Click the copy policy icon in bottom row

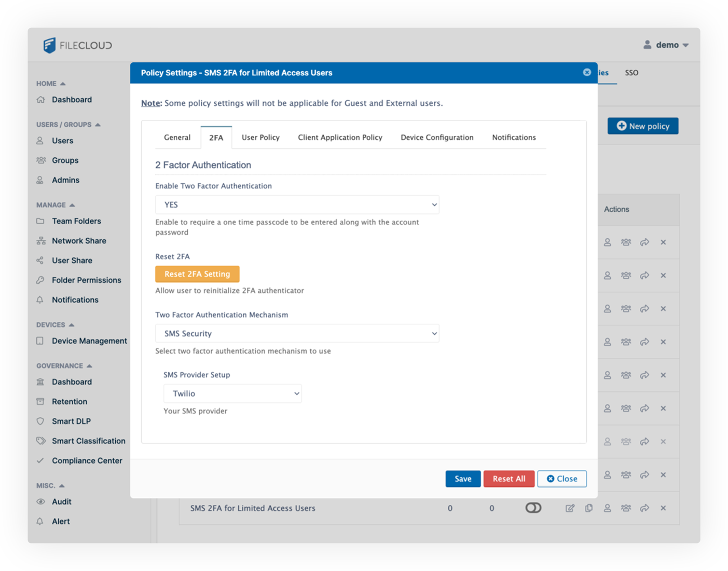[588, 508]
